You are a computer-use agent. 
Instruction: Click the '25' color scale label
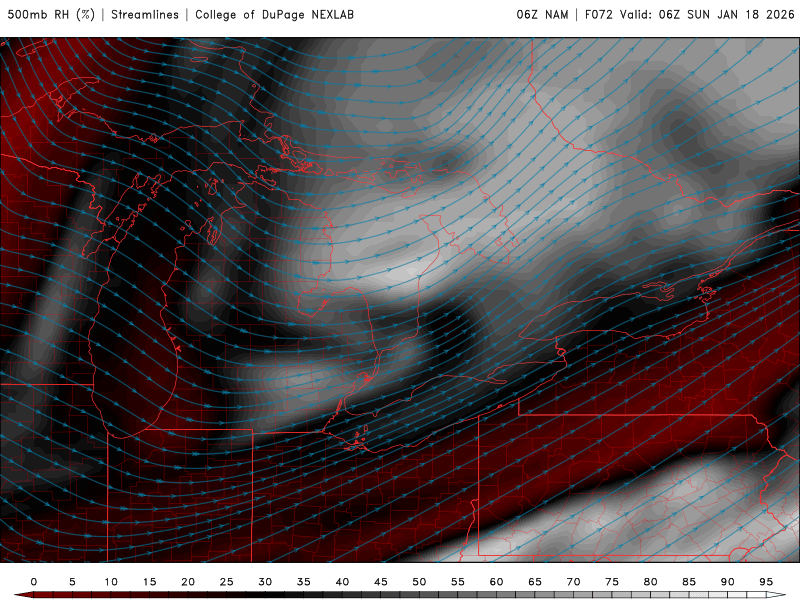click(x=227, y=582)
